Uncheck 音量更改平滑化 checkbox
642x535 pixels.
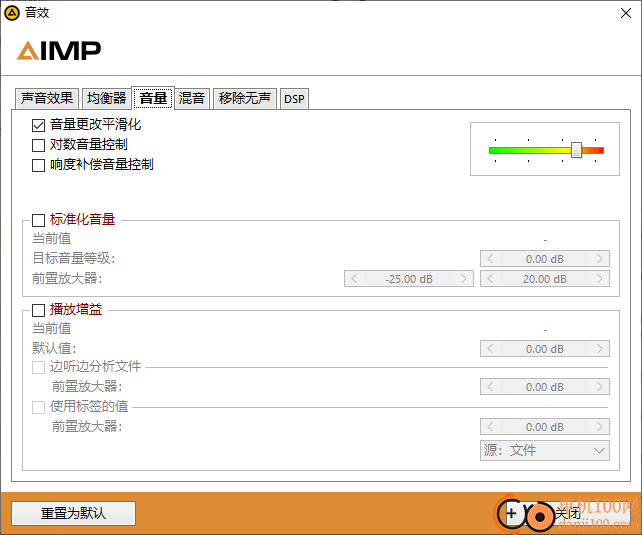[x=38, y=125]
